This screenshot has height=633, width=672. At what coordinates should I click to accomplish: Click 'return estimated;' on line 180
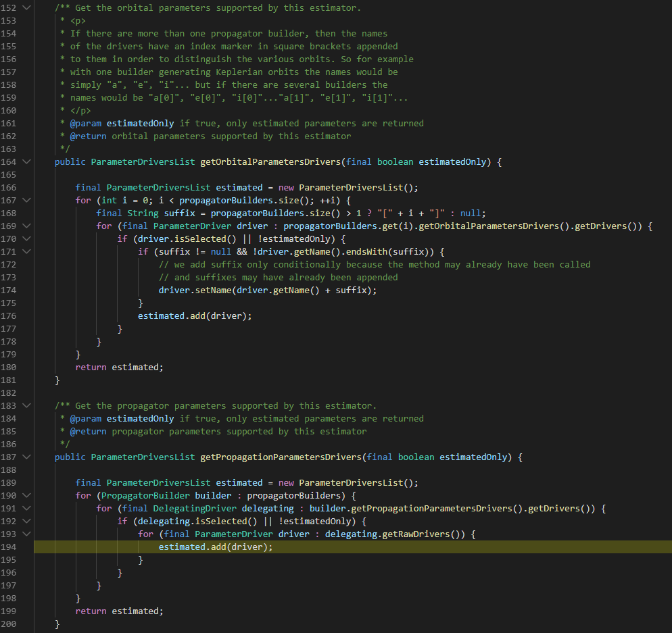point(120,367)
